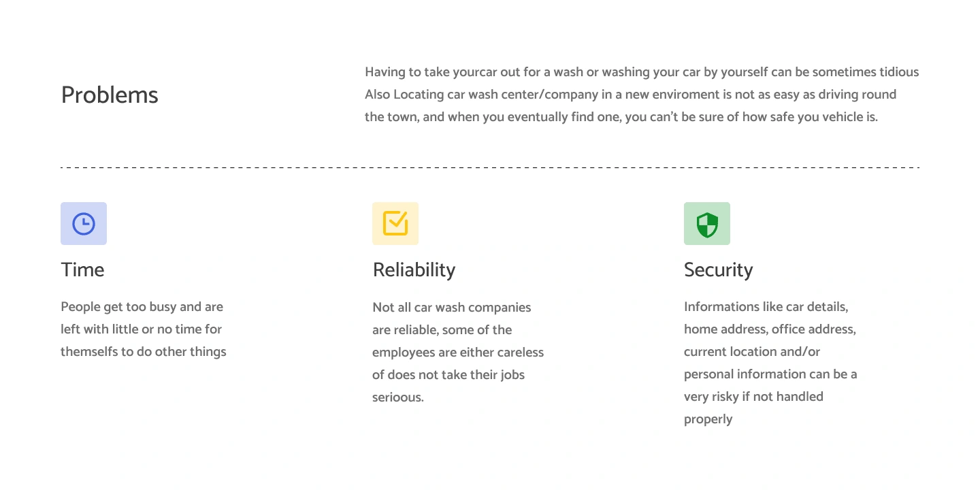
Task: Click the line "People get too busy and are"
Action: click(142, 307)
